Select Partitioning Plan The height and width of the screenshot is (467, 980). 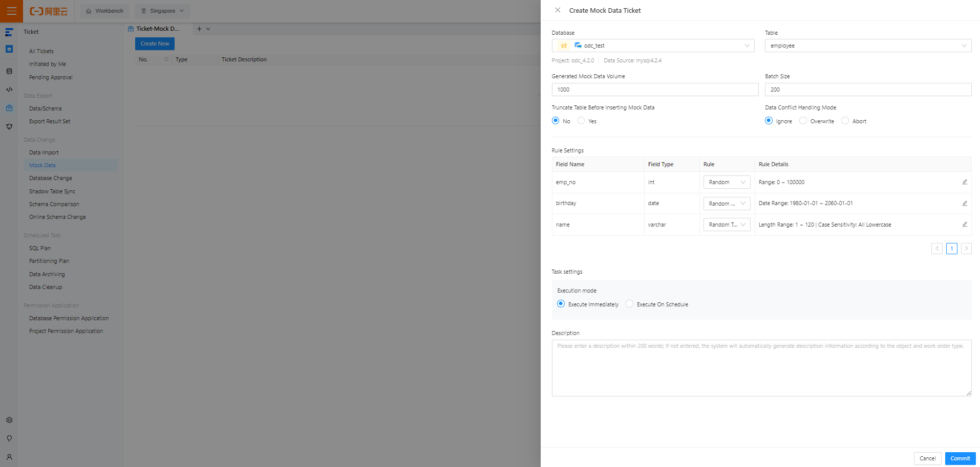pos(49,261)
